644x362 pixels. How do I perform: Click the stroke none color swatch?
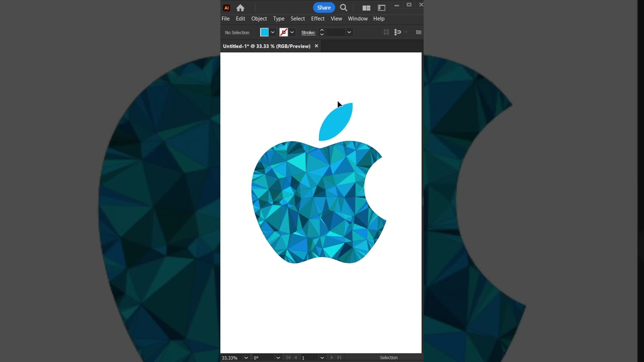(284, 32)
